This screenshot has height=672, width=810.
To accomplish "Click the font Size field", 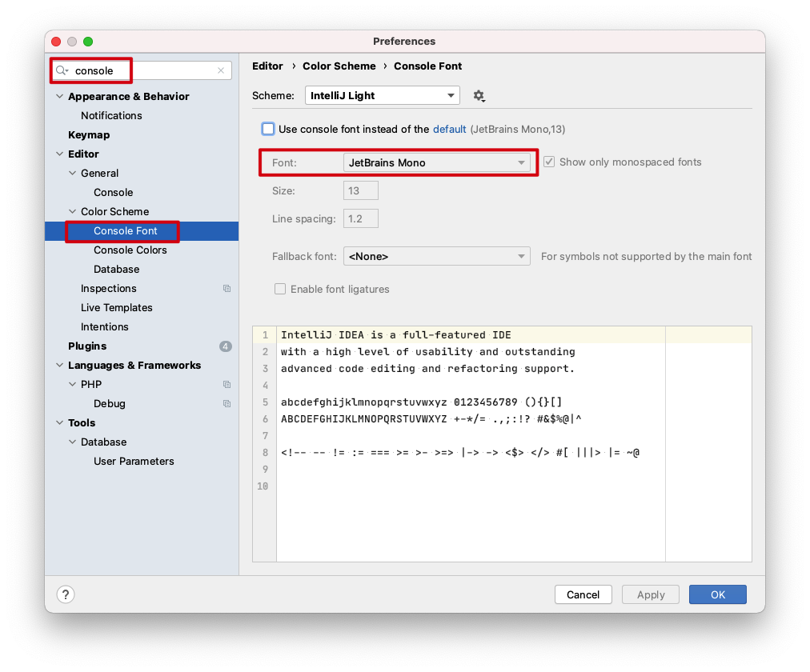I will (360, 190).
